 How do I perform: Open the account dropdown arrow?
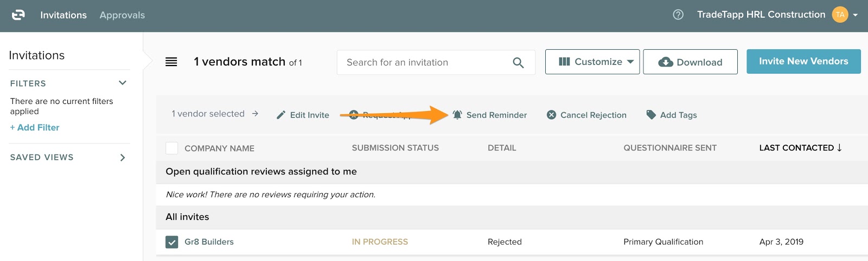[x=856, y=15]
